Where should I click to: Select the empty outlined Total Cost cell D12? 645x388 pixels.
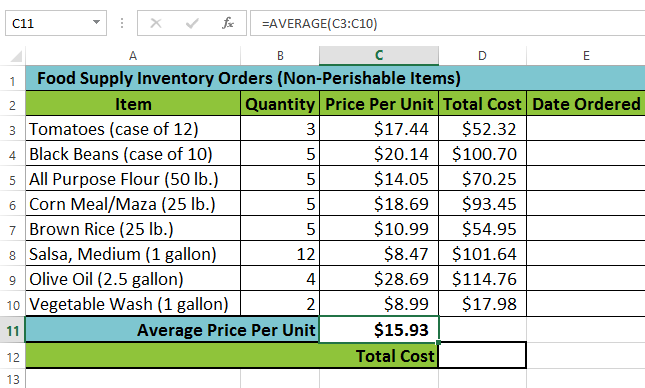(x=483, y=355)
